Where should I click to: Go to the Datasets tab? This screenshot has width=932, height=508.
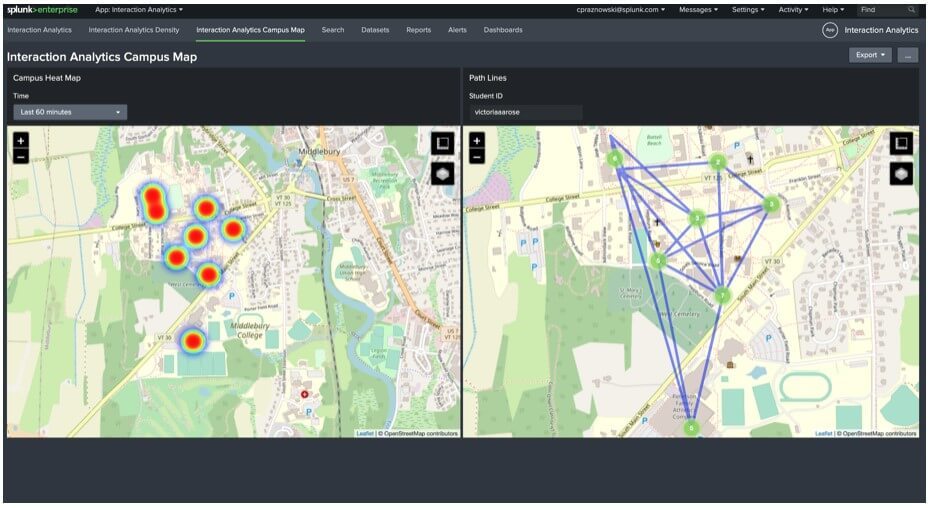[375, 30]
